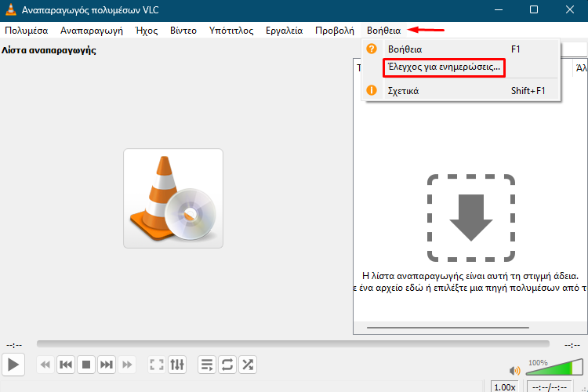Stop playback with the stop button
Viewport: 588px width, 392px height.
pos(86,365)
